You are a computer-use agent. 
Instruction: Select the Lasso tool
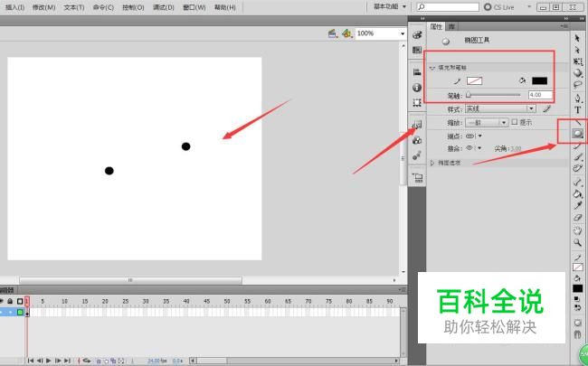(x=577, y=85)
